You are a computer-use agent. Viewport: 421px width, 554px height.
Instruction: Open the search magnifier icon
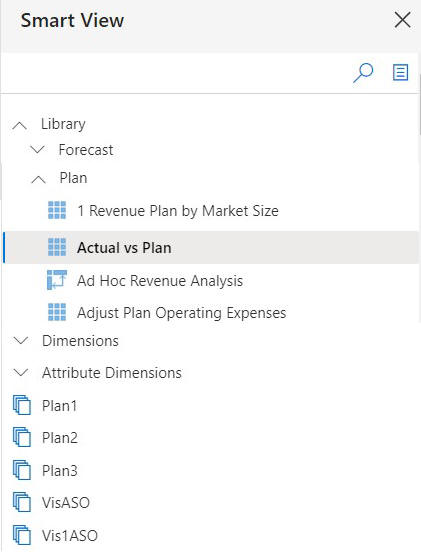tap(363, 73)
